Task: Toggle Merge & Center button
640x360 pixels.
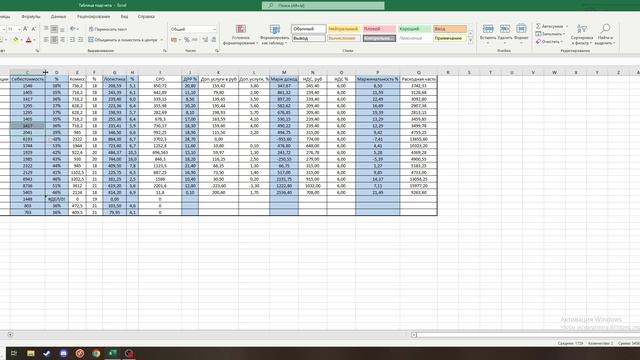Action: (x=123, y=40)
